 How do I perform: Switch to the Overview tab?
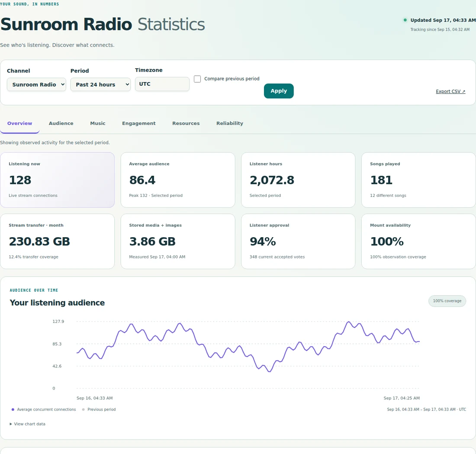[20, 123]
